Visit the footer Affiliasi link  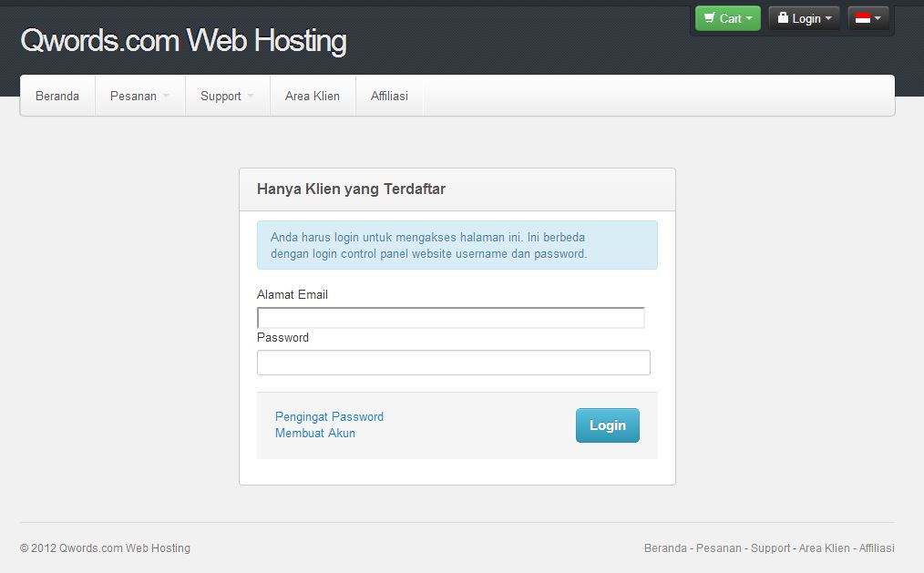coord(877,547)
